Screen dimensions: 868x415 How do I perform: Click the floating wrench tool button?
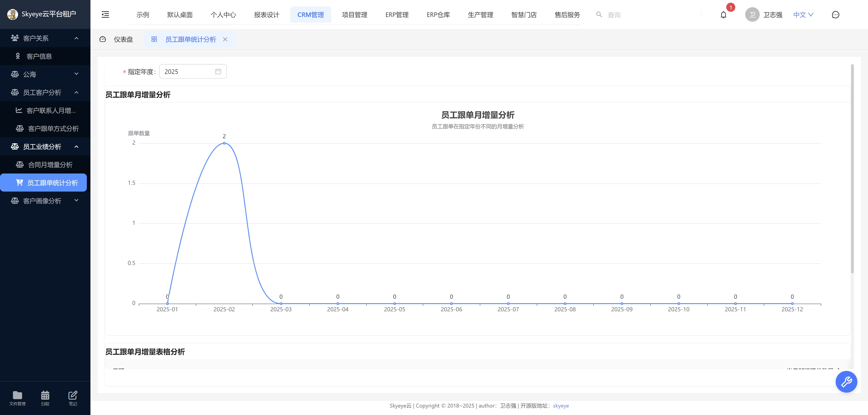(x=846, y=382)
